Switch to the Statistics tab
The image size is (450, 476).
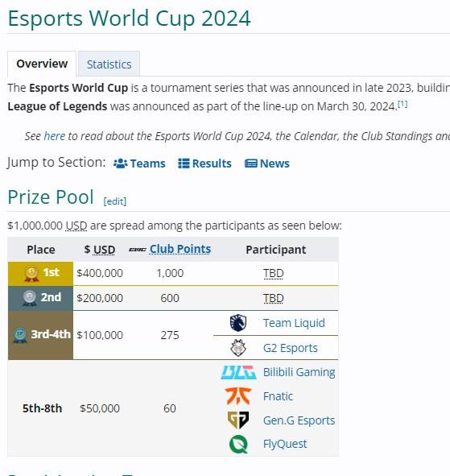tap(109, 64)
